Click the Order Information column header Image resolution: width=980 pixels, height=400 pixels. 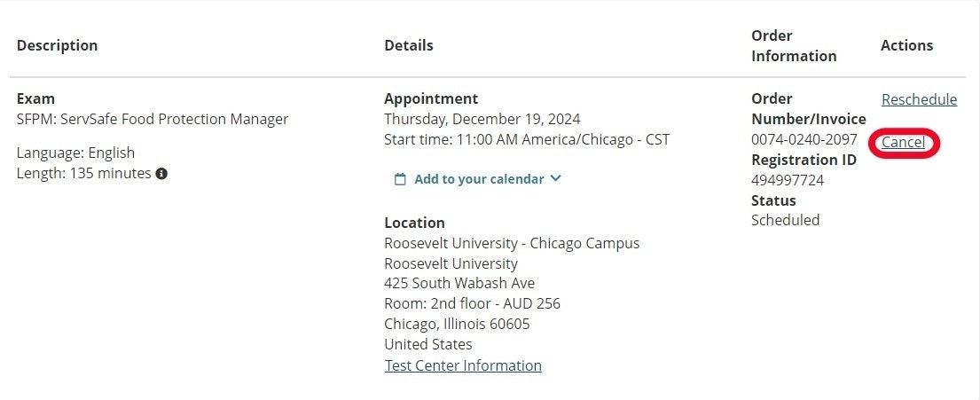click(x=794, y=45)
